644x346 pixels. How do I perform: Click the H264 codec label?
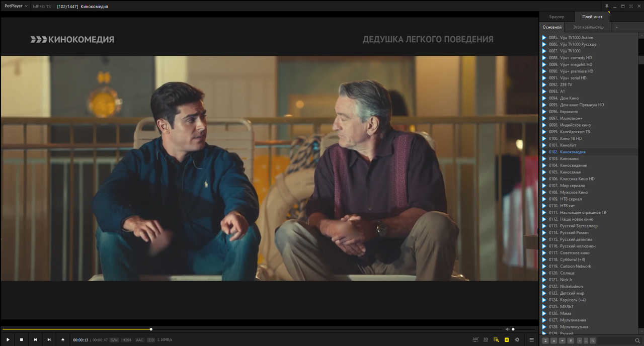(127, 340)
